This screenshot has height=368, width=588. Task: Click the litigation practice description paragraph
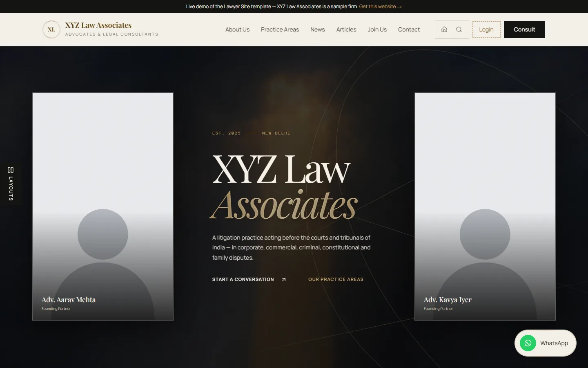click(x=291, y=247)
